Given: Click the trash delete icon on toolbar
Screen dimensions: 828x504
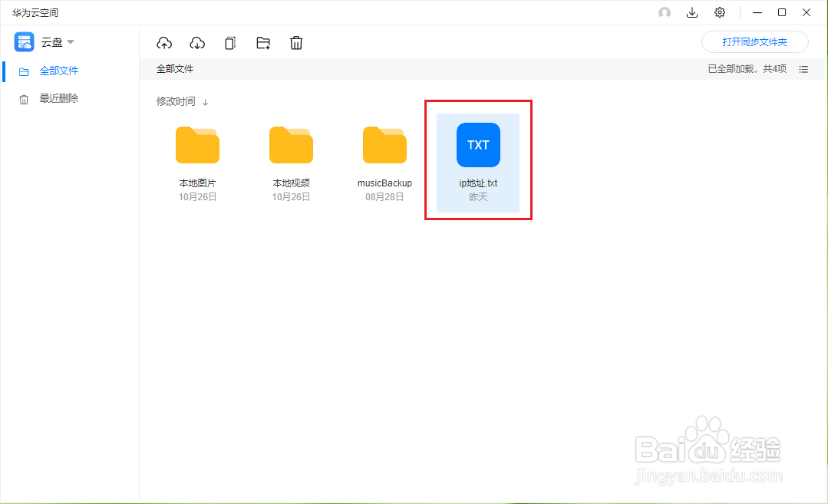Looking at the screenshot, I should [296, 42].
